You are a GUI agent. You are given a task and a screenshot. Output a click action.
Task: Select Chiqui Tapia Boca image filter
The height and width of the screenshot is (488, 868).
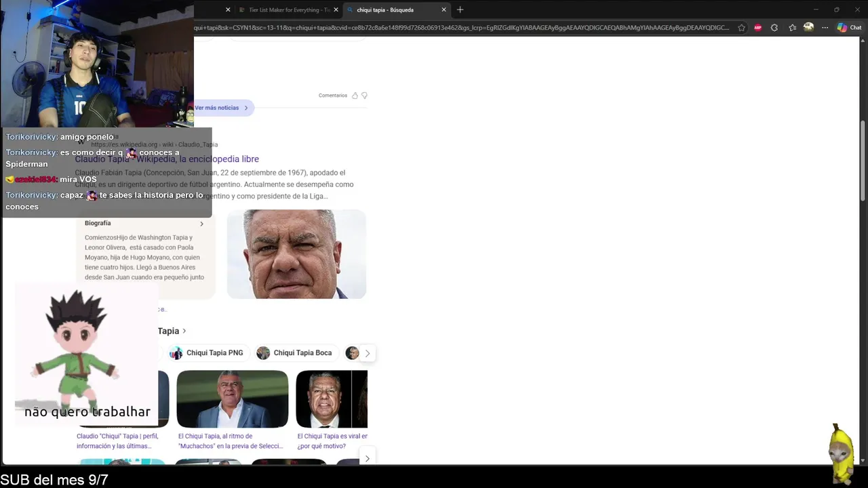[295, 353]
